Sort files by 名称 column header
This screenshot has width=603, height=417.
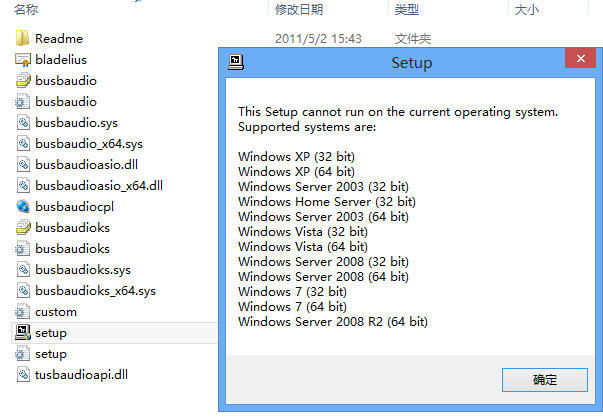(x=26, y=9)
